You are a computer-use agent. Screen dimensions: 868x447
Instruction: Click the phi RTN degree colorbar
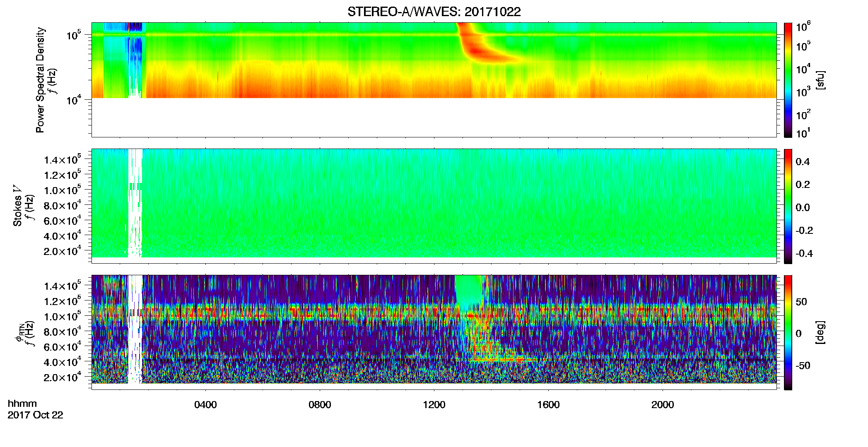point(788,332)
